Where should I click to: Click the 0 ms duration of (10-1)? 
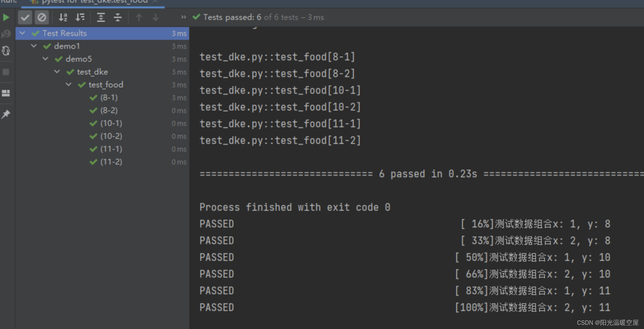[179, 123]
